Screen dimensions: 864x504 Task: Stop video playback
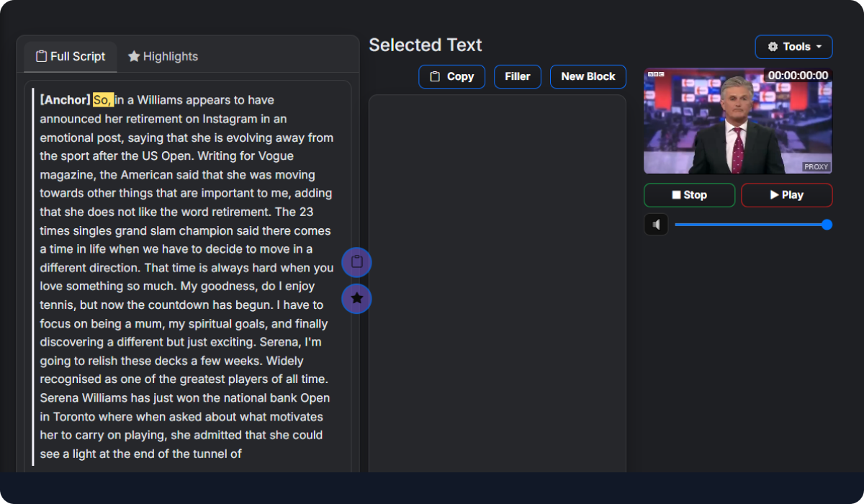point(689,195)
